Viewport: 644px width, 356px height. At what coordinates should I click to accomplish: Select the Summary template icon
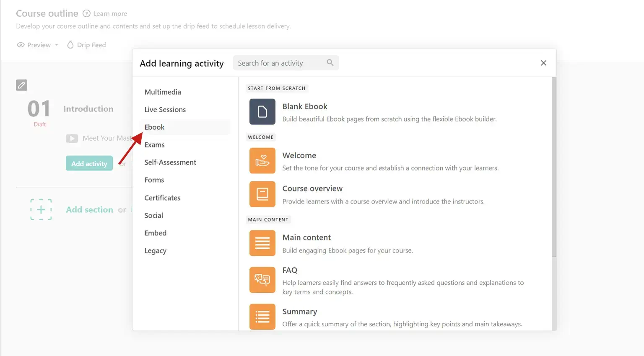[262, 317]
